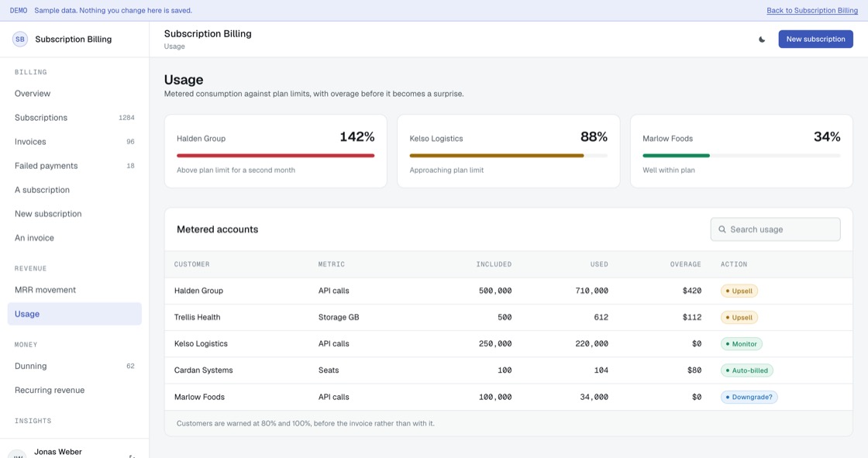
Task: Click Kelso Logistics amber usage bar
Action: click(497, 156)
